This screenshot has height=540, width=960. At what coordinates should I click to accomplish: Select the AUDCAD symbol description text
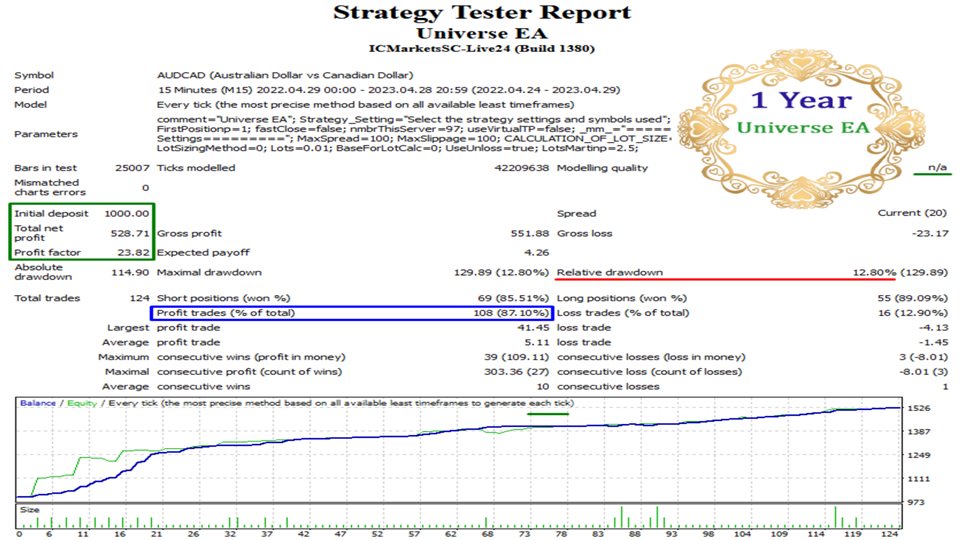[x=285, y=75]
